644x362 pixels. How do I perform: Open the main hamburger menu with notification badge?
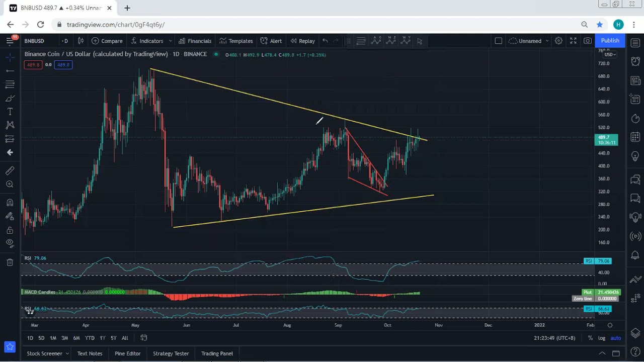coord(10,41)
